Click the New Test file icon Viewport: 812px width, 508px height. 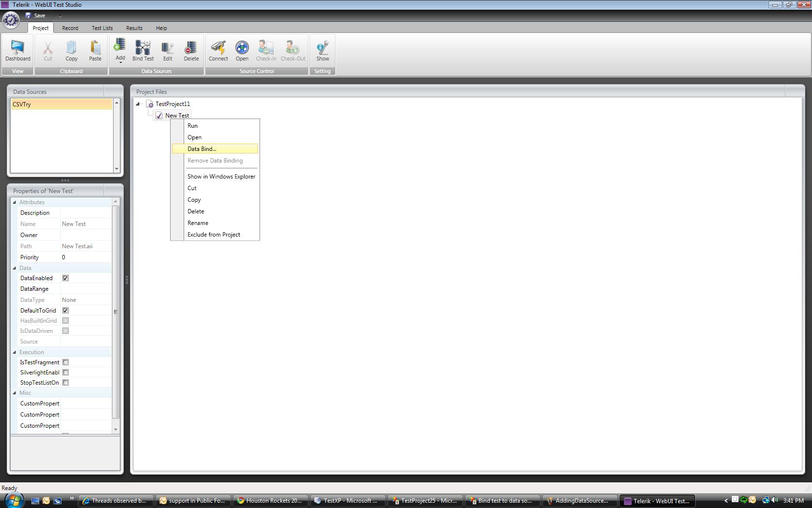click(159, 116)
